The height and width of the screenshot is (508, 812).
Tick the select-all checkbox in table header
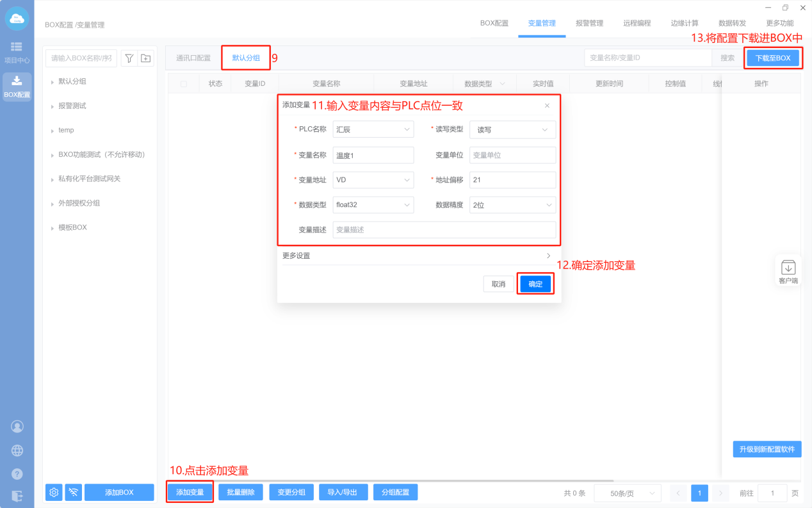(184, 84)
